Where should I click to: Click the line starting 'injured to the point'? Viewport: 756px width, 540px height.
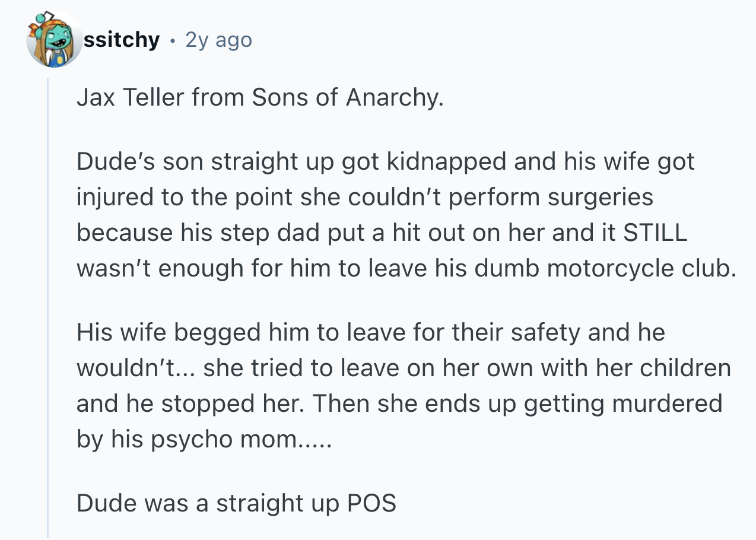pos(364,197)
